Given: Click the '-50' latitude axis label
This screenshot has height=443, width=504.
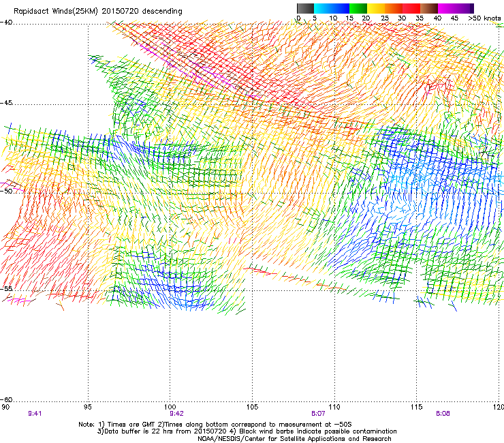Looking at the screenshot, I should click(x=6, y=191).
